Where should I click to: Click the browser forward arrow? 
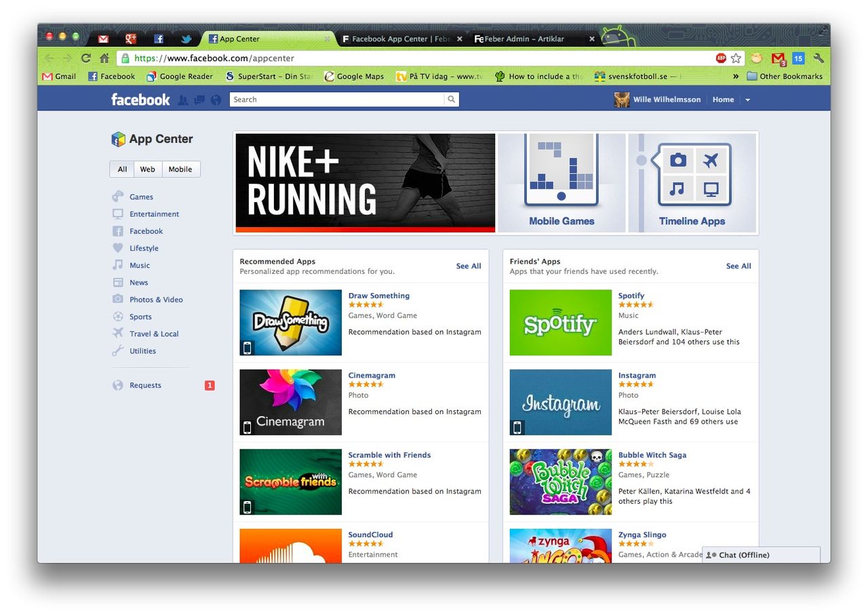tap(67, 58)
